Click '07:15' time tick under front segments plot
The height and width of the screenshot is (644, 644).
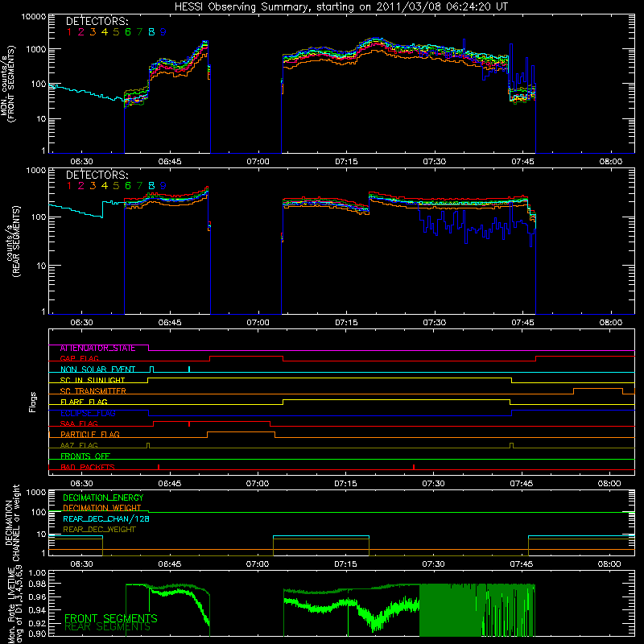pos(346,162)
